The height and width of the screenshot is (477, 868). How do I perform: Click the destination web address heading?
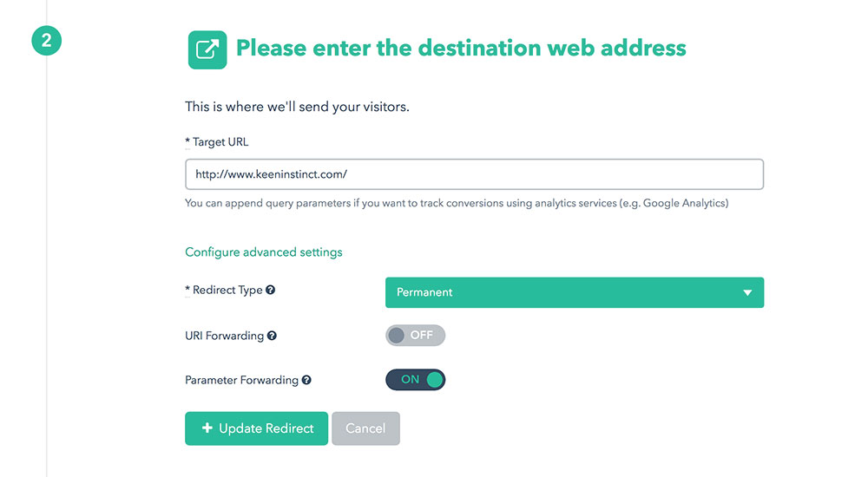coord(461,48)
